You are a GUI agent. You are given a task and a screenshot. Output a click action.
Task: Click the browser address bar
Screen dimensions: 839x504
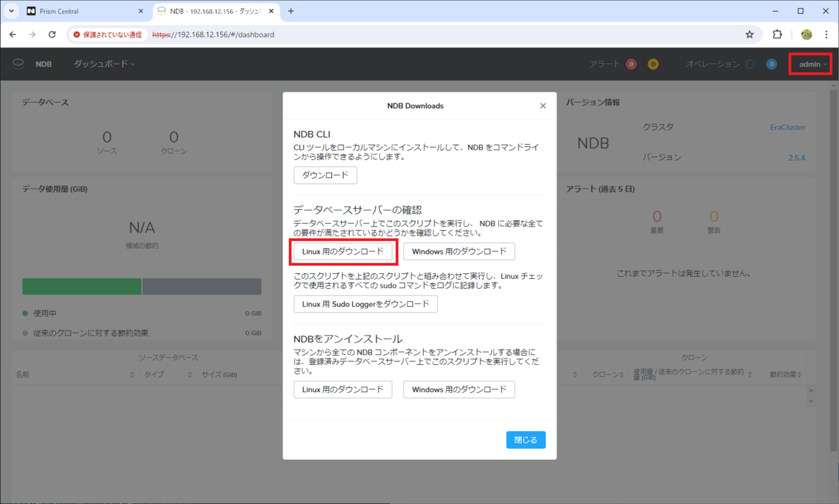280,34
